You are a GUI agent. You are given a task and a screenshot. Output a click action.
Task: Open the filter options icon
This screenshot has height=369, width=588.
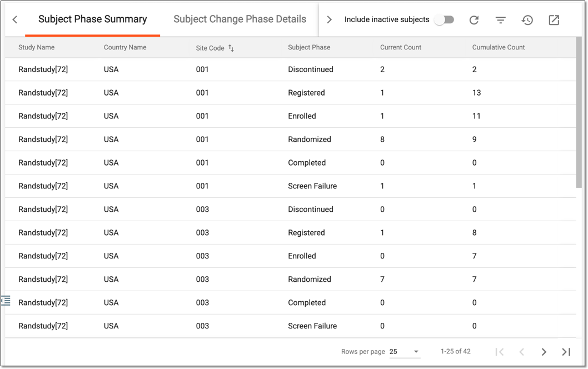point(501,20)
